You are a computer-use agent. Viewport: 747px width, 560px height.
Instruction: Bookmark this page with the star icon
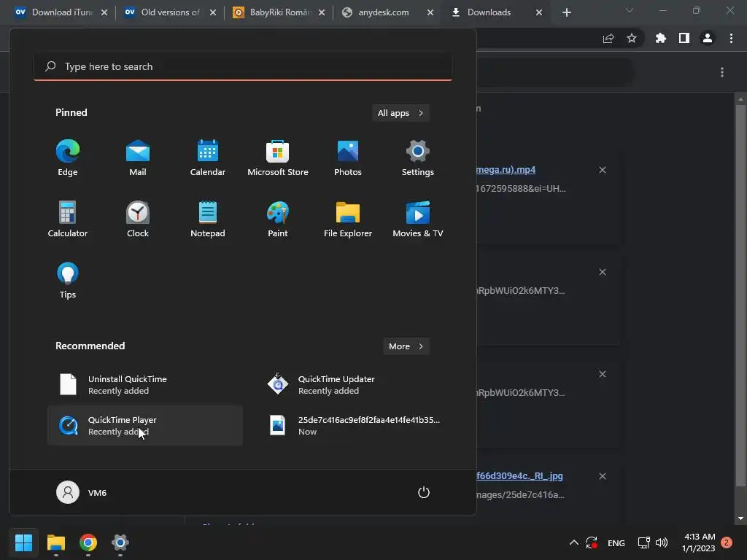pos(632,38)
